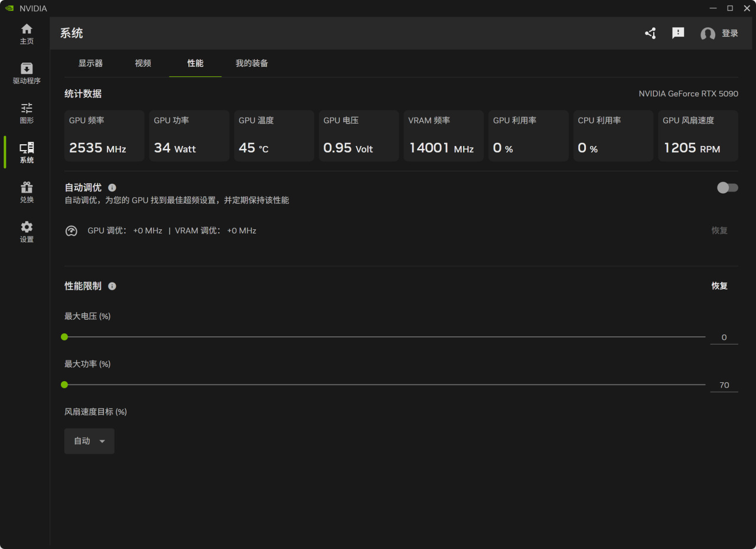This screenshot has width=756, height=549.
Task: Click the 最大电压 value field showing 0
Action: click(x=724, y=337)
